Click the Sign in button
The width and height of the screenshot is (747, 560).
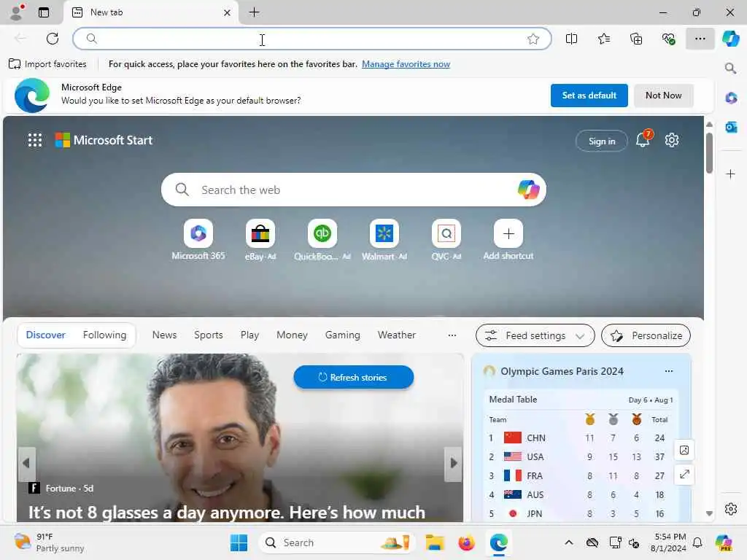(602, 141)
